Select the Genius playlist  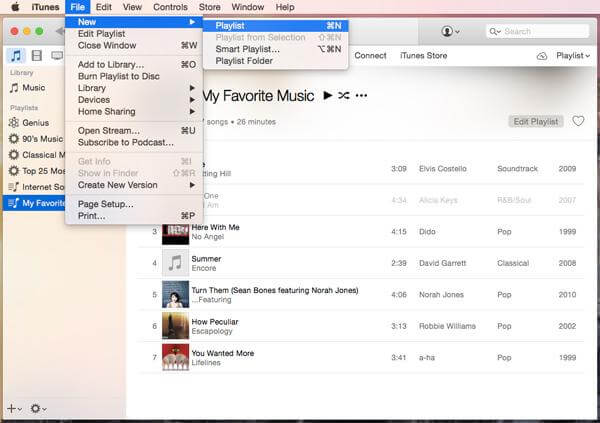click(35, 123)
